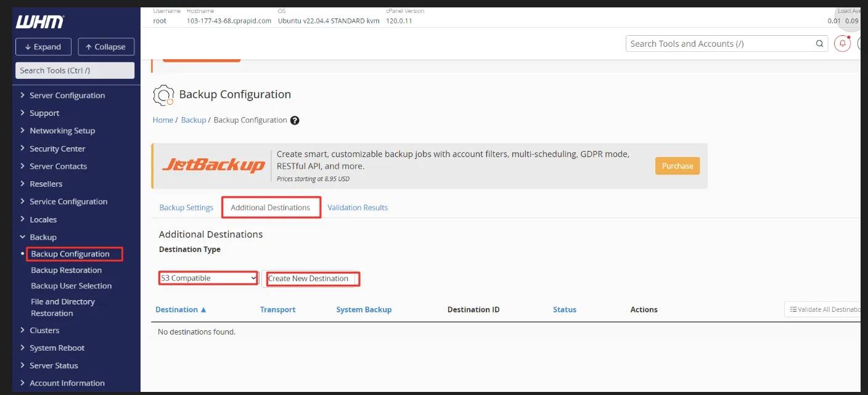Select the Additional Destinations tab
This screenshot has width=868, height=395.
pos(270,208)
